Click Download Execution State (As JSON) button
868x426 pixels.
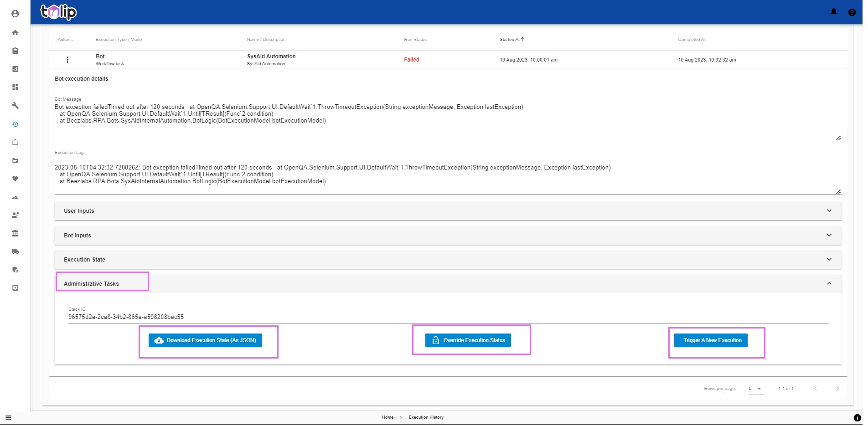click(205, 340)
